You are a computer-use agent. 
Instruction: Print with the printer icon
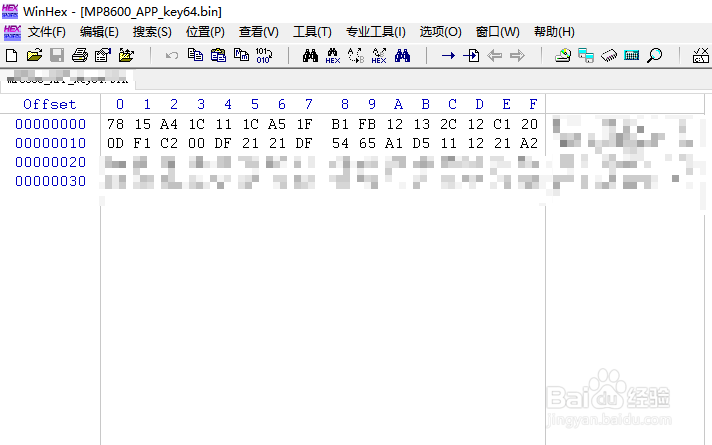coord(80,55)
